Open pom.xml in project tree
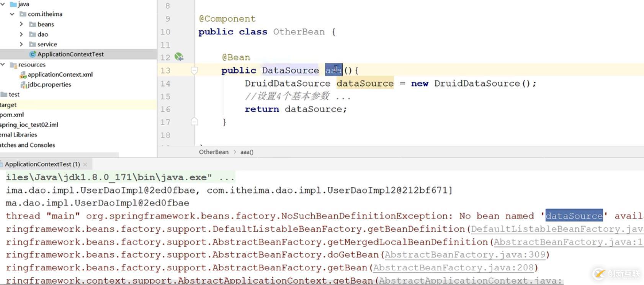The height and width of the screenshot is (285, 644). click(12, 115)
